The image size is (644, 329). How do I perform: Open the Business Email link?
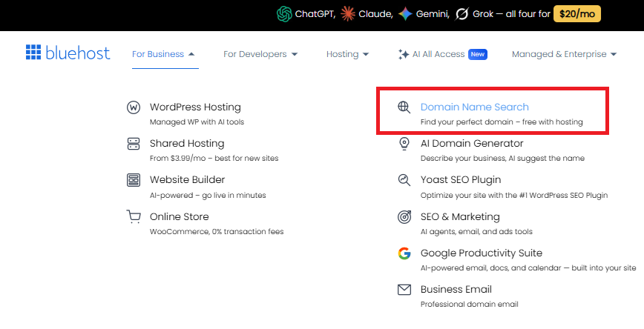456,289
